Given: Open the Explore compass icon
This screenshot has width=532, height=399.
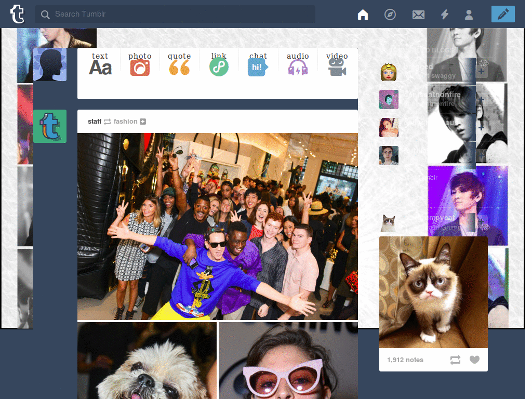Looking at the screenshot, I should (390, 15).
